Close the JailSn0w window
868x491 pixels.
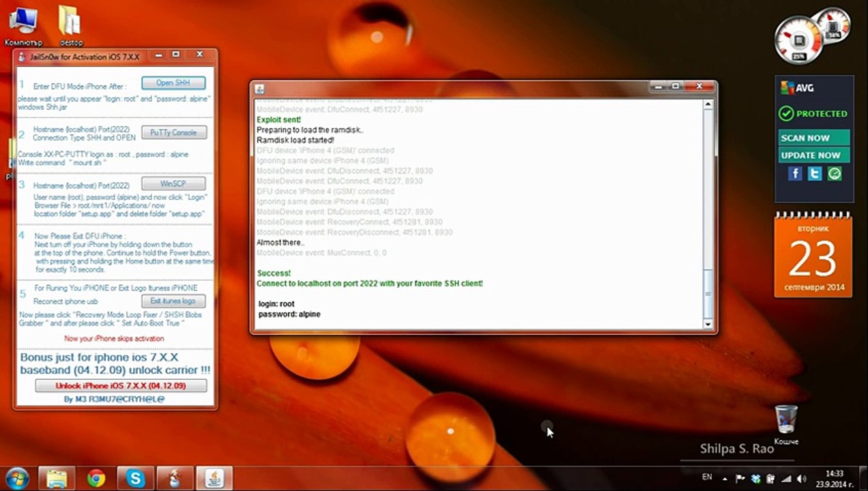(200, 55)
